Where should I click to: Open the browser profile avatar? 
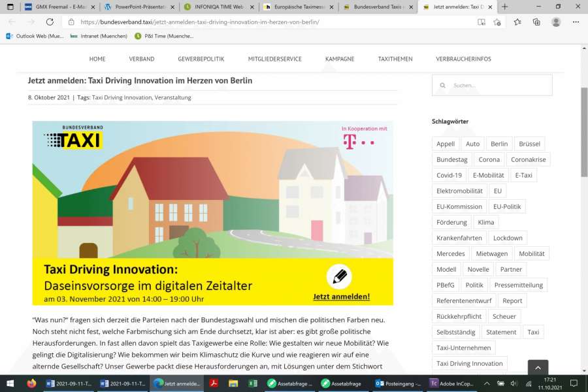tap(556, 22)
